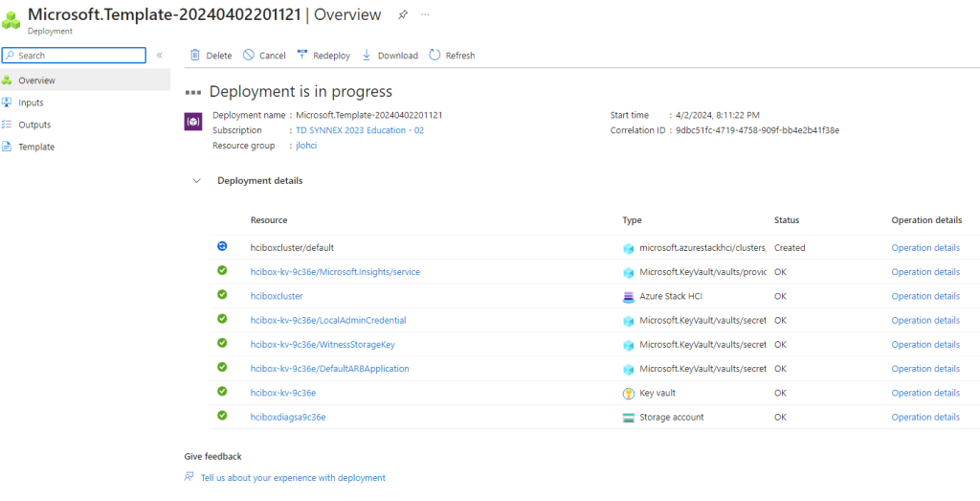Open Operation details for Key vault row
This screenshot has width=980, height=501.
click(925, 393)
